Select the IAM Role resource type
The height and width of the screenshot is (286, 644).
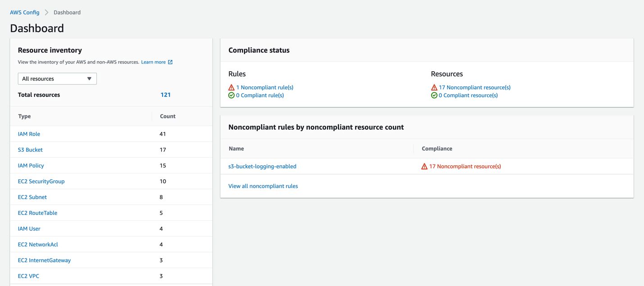[29, 134]
